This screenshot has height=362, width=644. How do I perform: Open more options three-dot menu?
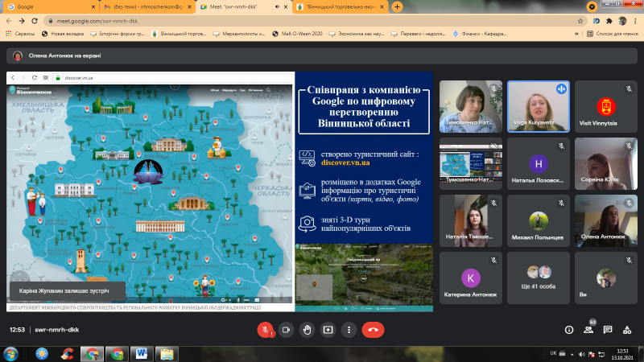click(349, 330)
